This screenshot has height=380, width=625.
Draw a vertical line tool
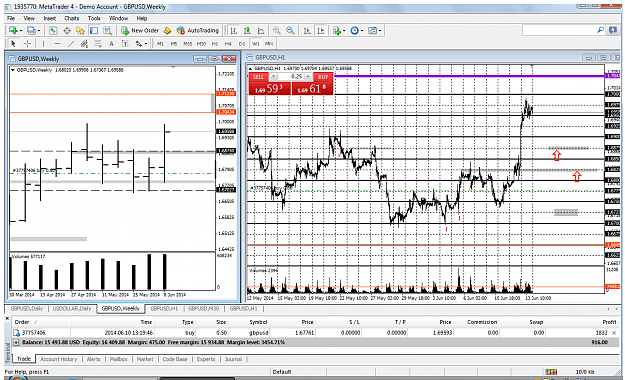43,43
